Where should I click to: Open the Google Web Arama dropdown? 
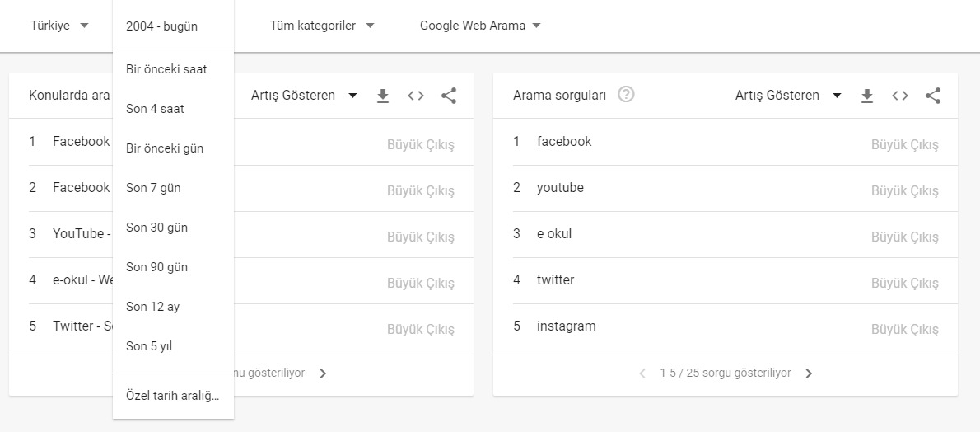pos(480,26)
